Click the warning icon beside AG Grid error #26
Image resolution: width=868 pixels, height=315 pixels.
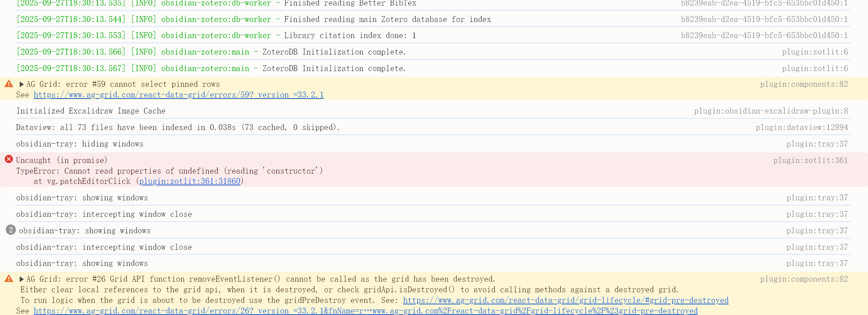coord(9,279)
